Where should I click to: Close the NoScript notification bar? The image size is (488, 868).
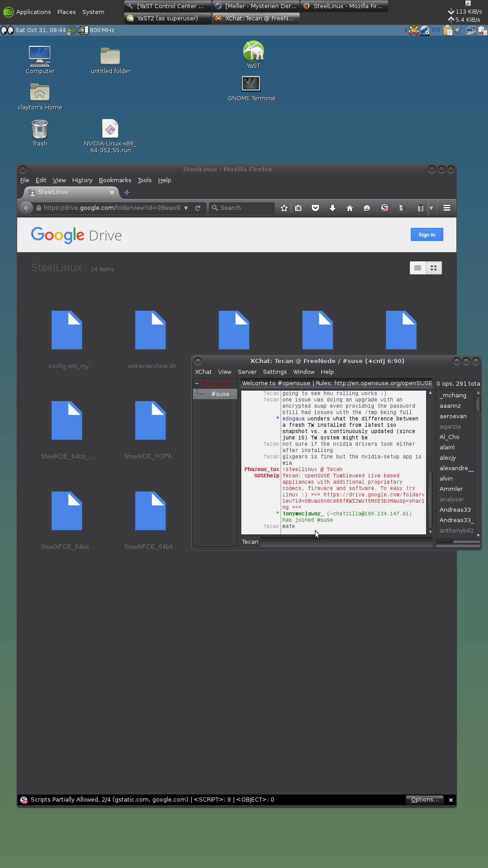coord(450,800)
